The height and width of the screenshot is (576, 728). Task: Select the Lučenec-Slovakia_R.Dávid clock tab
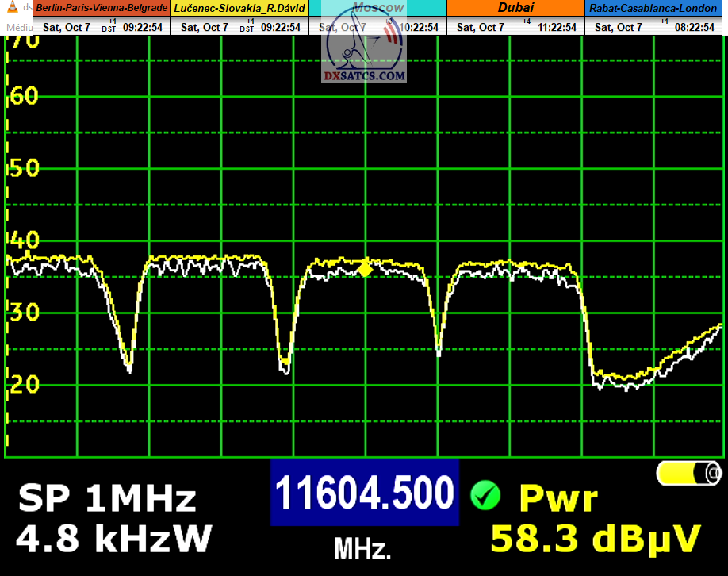240,8
